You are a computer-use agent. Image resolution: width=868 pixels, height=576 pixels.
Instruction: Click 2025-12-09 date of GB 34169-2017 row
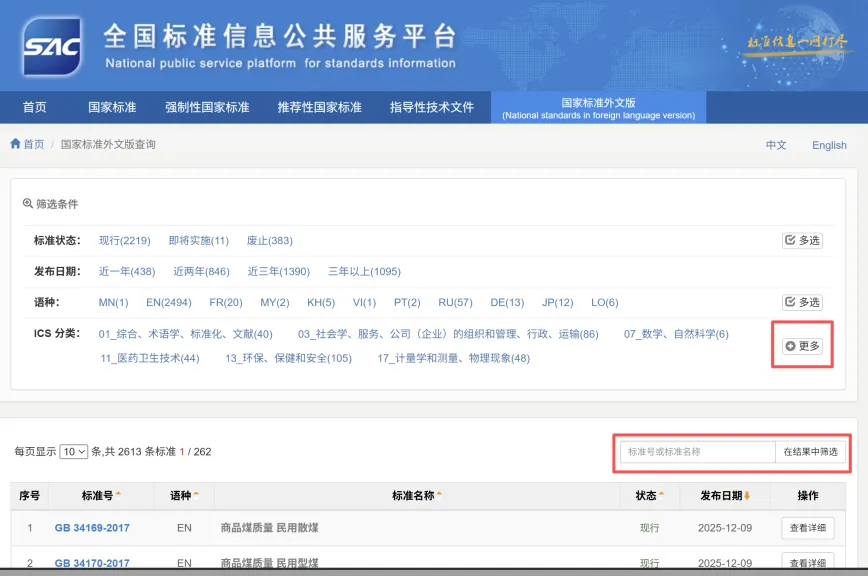725,528
